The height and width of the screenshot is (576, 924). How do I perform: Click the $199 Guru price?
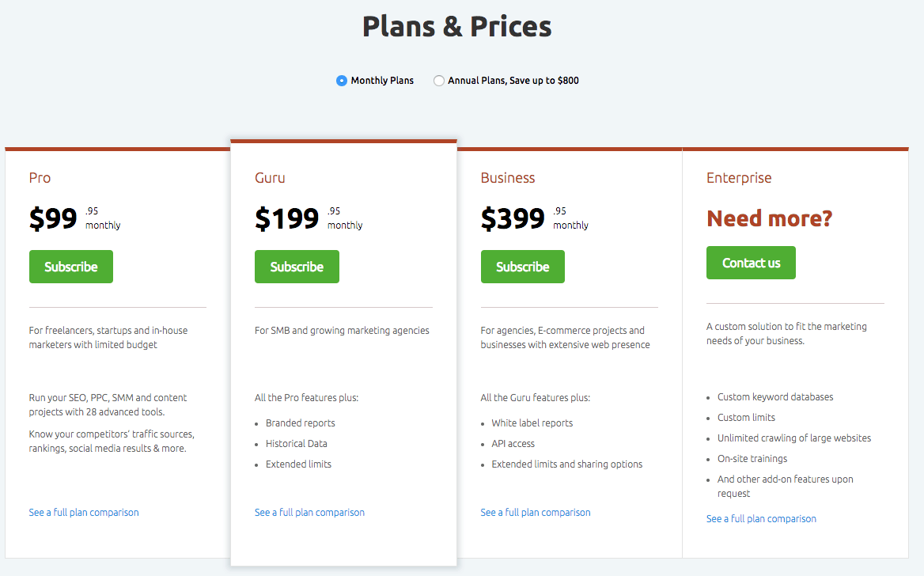pos(287,219)
